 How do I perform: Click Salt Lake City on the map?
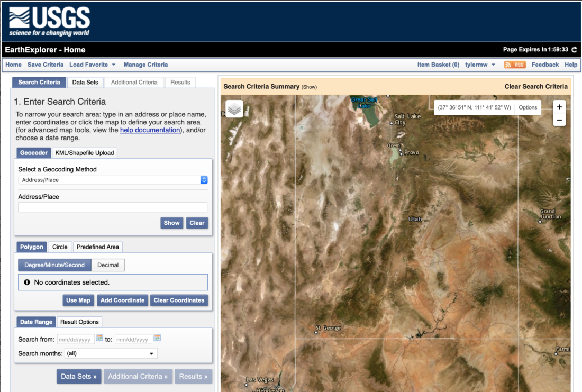pos(407,119)
